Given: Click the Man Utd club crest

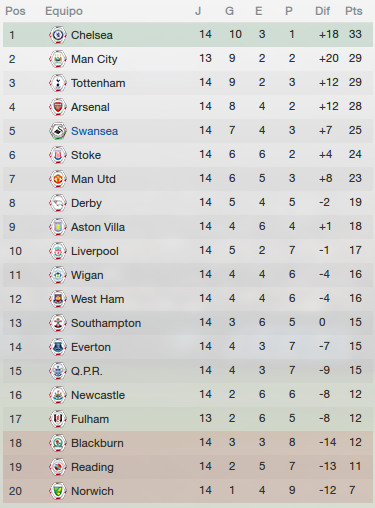Looking at the screenshot, I should [58, 179].
